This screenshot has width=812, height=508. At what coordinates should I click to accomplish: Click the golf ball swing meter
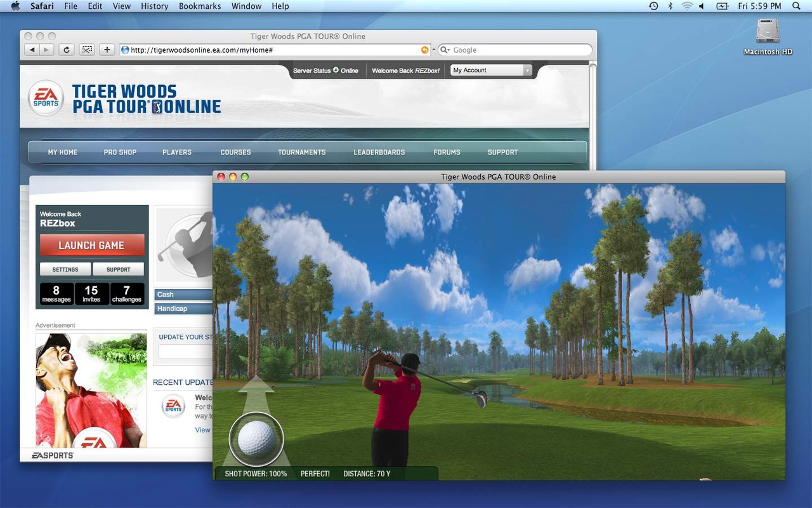[256, 439]
